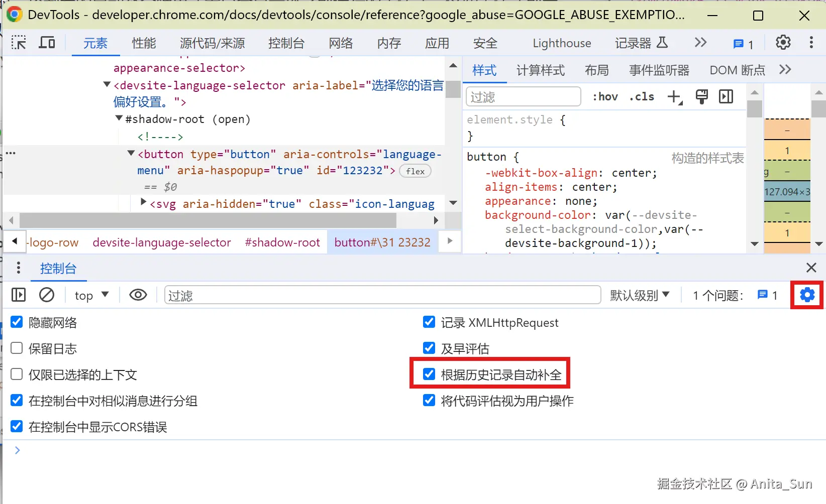Click the Chrome DevTools window icon

(14, 15)
